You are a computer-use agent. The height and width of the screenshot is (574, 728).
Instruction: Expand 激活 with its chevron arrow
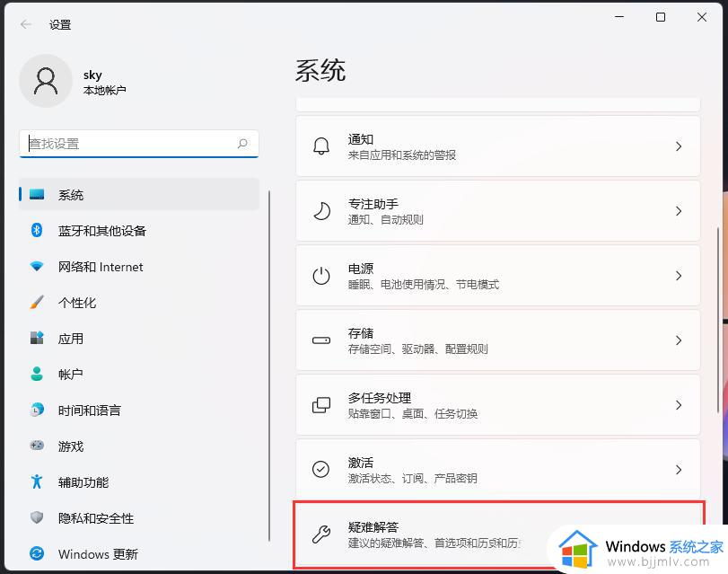tap(679, 470)
